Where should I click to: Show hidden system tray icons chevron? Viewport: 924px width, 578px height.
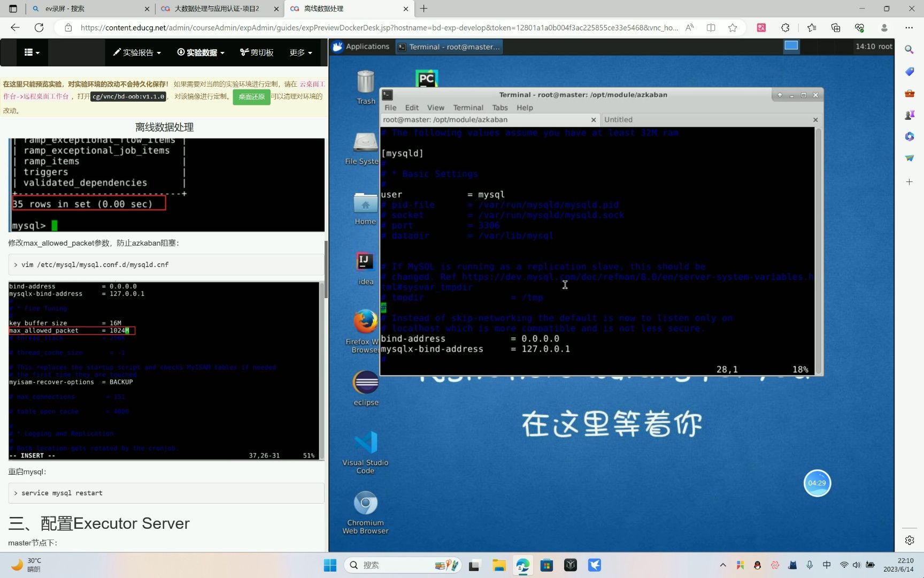pyautogui.click(x=723, y=565)
